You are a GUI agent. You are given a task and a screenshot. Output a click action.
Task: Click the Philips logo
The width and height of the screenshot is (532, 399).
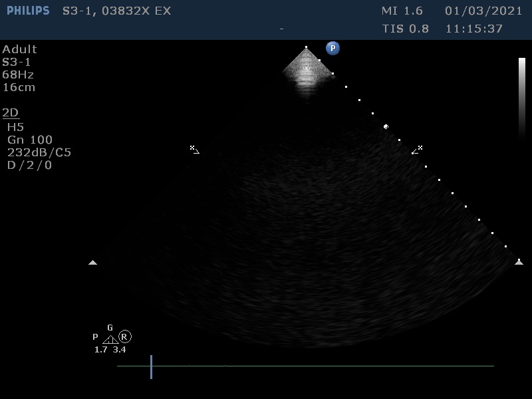click(x=28, y=11)
